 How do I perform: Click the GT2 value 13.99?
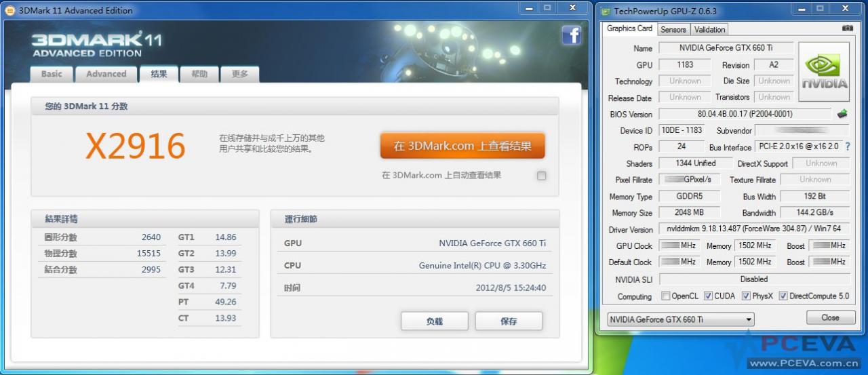coord(225,254)
